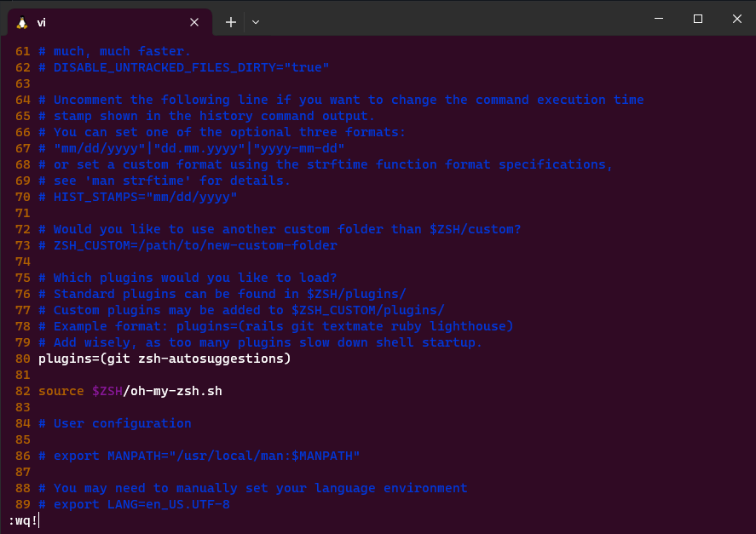The height and width of the screenshot is (534, 756).
Task: Click line number 82
Action: (23, 391)
